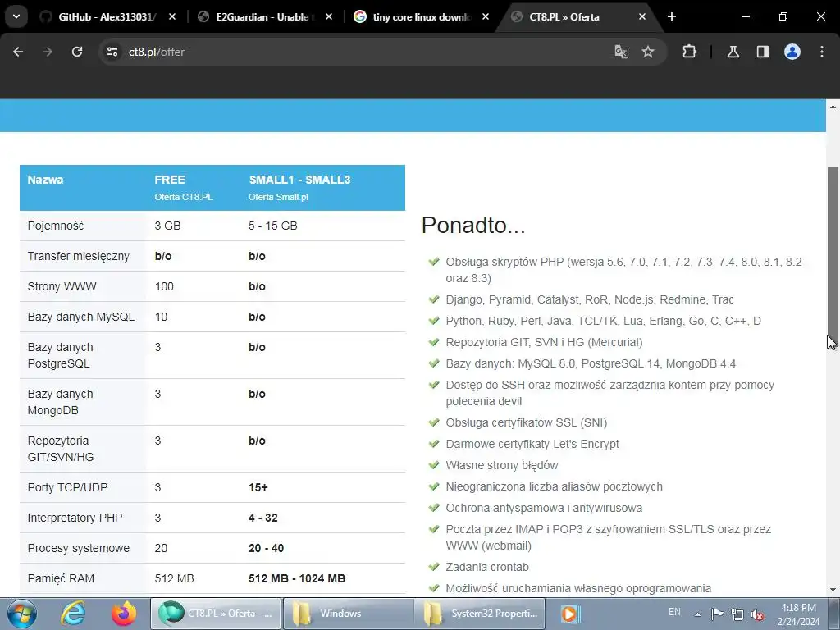The height and width of the screenshot is (630, 840).
Task: Open the Extensions puzzle icon
Action: point(689,52)
